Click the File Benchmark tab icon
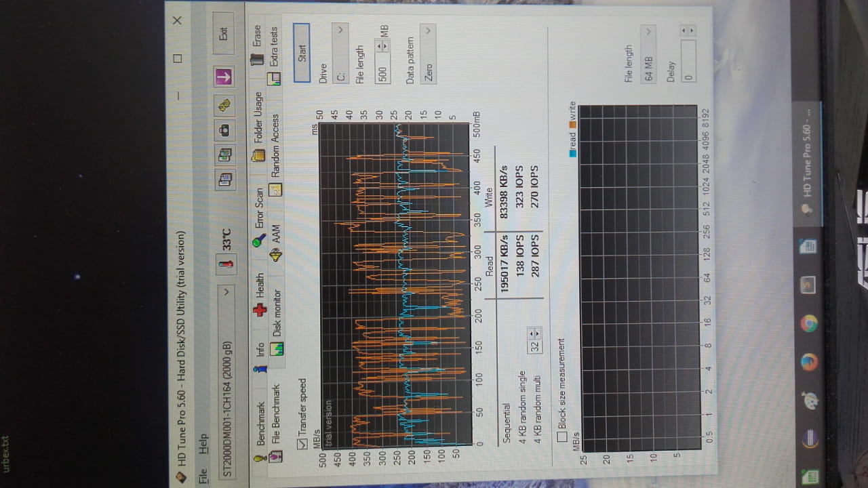The height and width of the screenshot is (488, 868). (275, 457)
